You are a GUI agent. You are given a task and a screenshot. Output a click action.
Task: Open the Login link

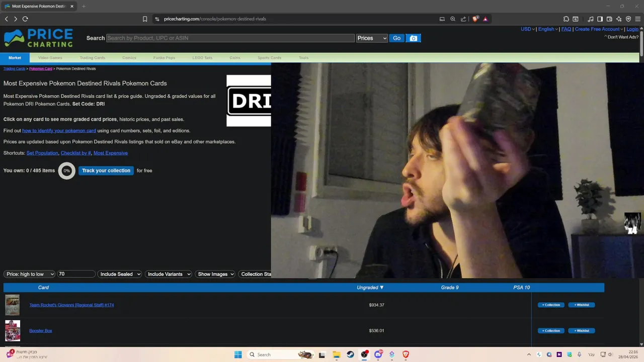pos(632,29)
